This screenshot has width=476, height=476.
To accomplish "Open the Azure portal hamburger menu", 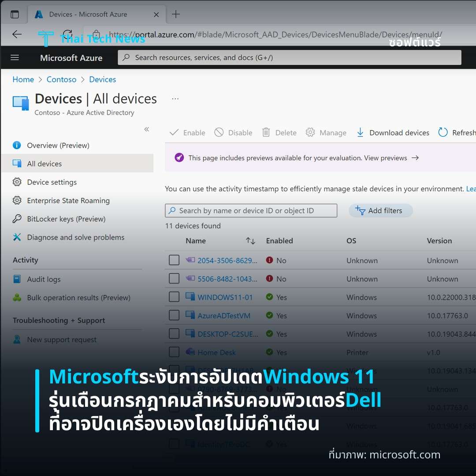I will pyautogui.click(x=15, y=58).
